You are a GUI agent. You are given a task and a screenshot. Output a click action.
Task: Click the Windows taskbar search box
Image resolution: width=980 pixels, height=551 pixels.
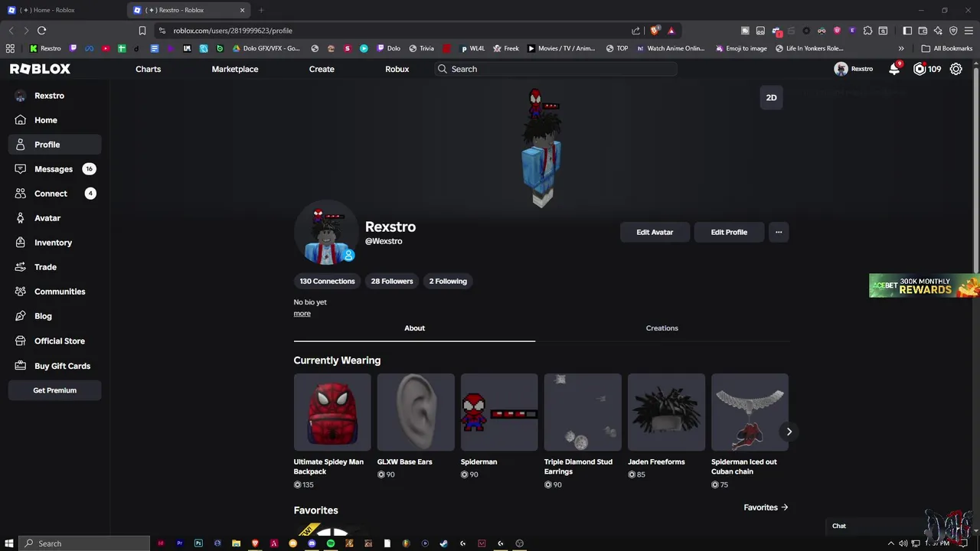click(x=84, y=543)
